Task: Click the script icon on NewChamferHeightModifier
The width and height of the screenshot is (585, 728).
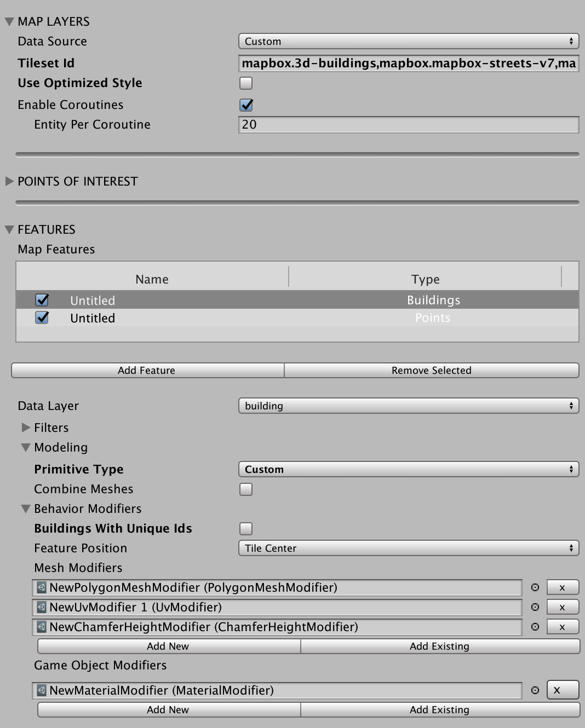Action: point(41,627)
